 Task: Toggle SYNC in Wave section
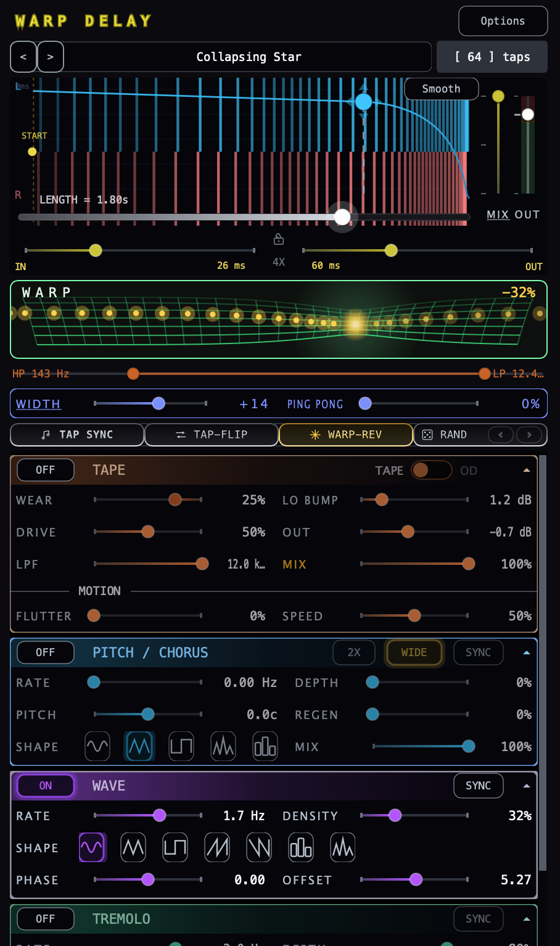(479, 786)
